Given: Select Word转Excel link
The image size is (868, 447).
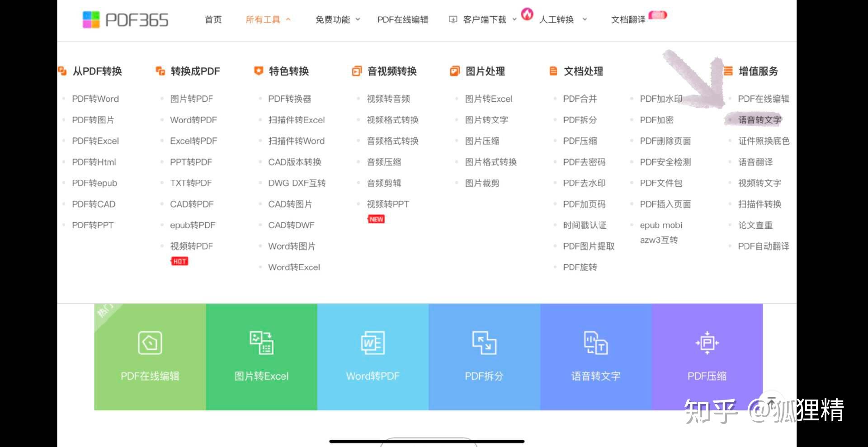Looking at the screenshot, I should (x=294, y=267).
